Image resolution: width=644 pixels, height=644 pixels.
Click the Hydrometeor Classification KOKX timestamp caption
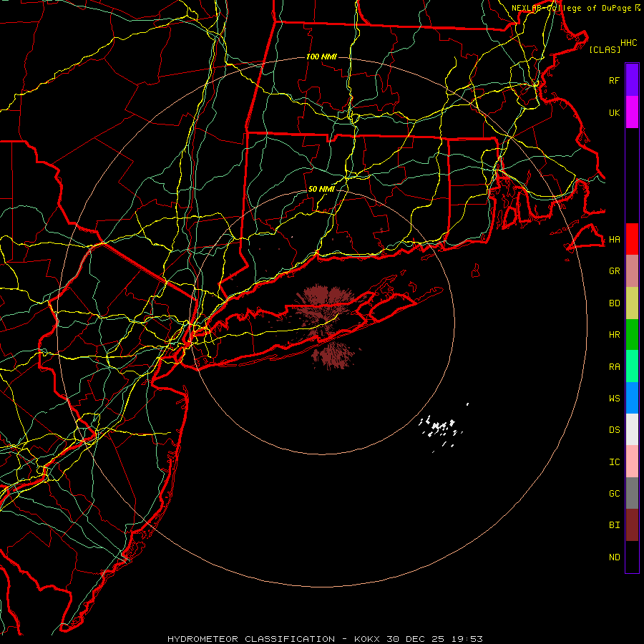pos(325,639)
